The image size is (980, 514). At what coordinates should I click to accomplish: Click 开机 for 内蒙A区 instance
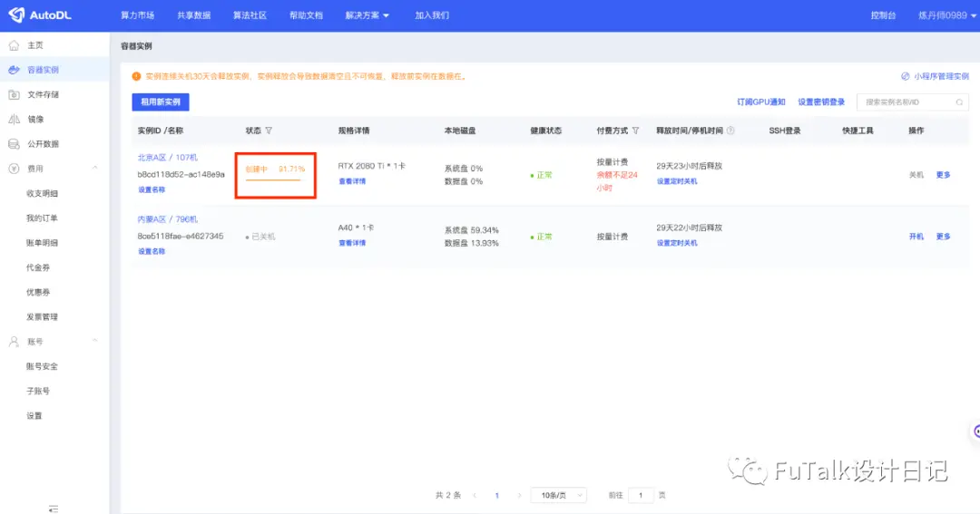(x=916, y=237)
